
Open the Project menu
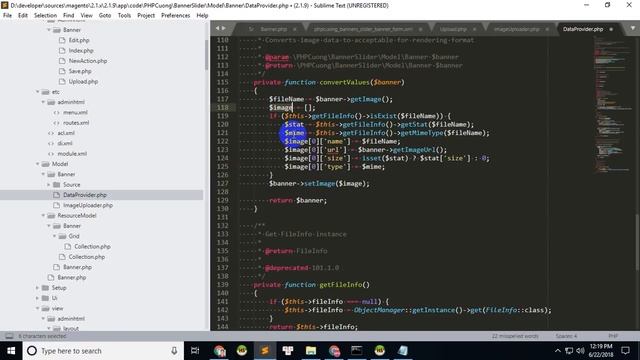146,15
